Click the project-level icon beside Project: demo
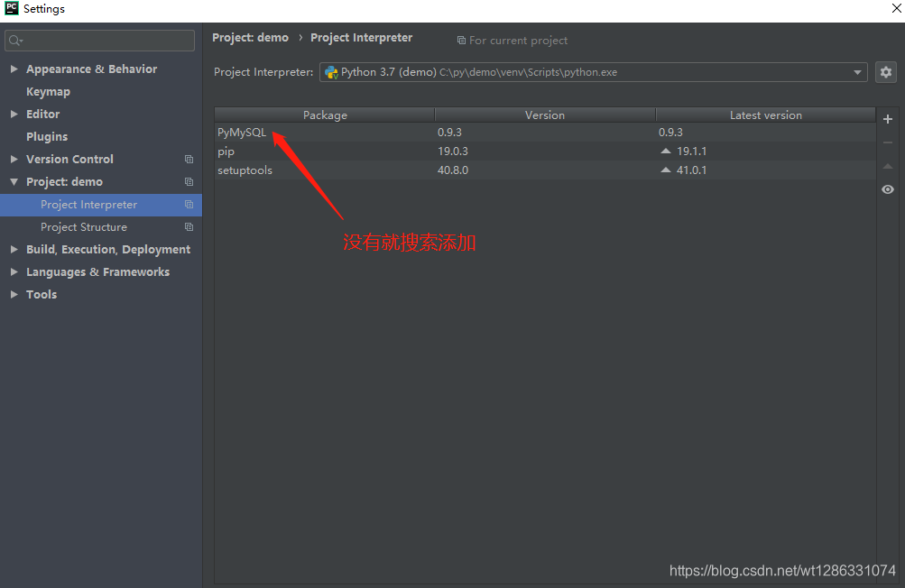 189,181
